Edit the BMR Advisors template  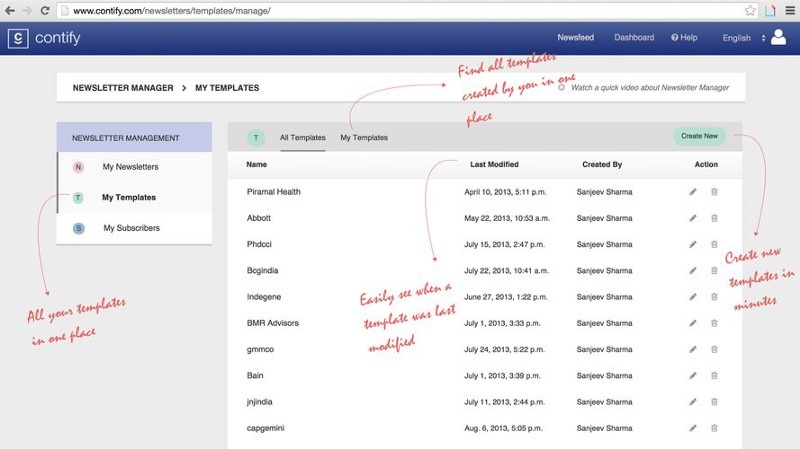(x=692, y=323)
